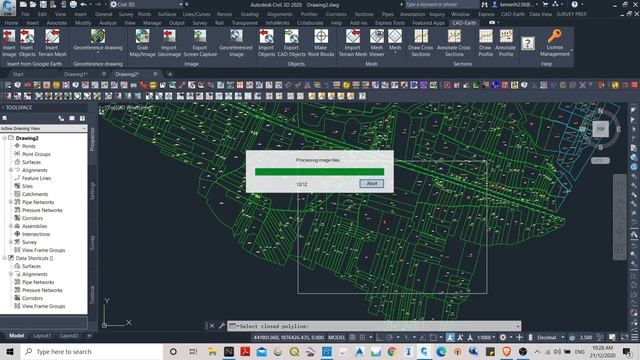Click the command line customize wrench icon
The image size is (640, 360).
pyautogui.click(x=222, y=326)
